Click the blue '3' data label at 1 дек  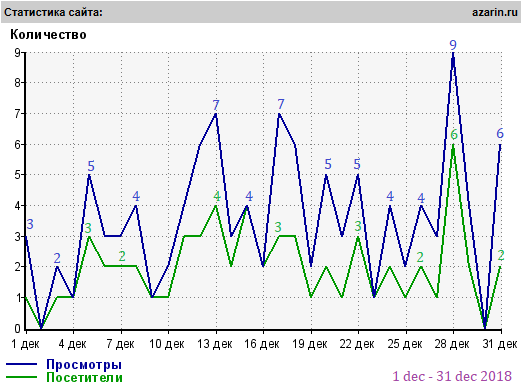tap(30, 224)
